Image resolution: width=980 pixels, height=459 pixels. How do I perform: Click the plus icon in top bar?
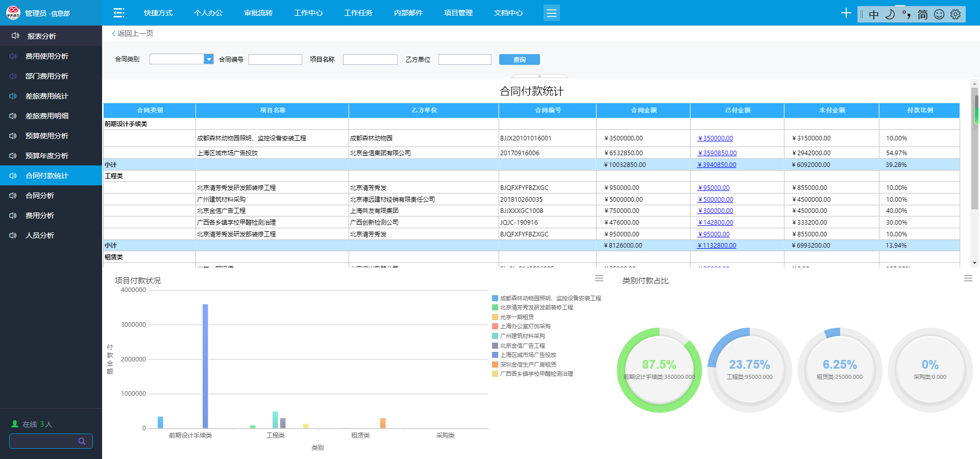[846, 13]
